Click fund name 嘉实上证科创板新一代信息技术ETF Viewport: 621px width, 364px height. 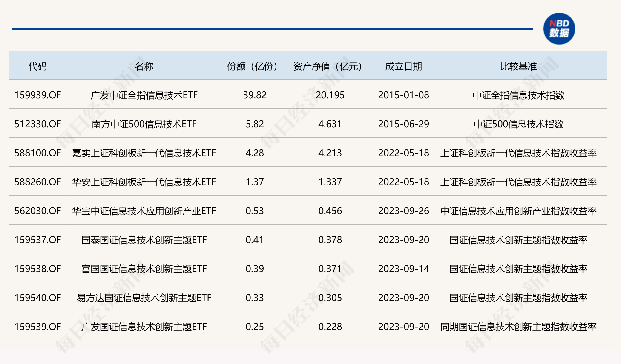tap(144, 153)
